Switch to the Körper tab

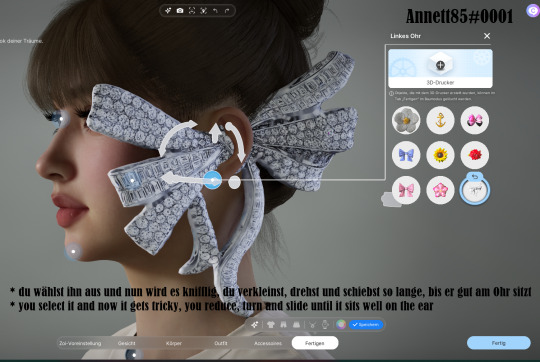pyautogui.click(x=174, y=343)
